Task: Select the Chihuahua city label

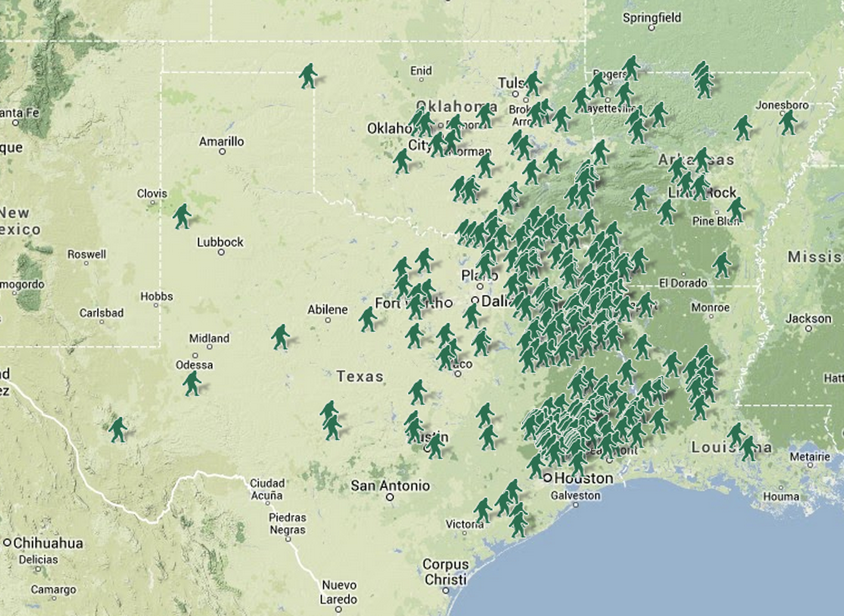Action: pos(48,543)
